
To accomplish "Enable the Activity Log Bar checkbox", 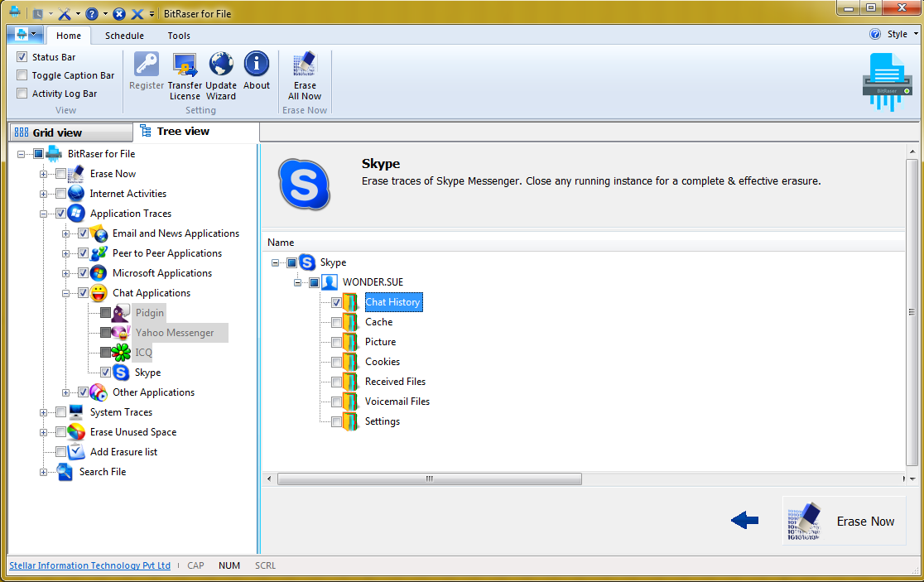I will point(22,94).
